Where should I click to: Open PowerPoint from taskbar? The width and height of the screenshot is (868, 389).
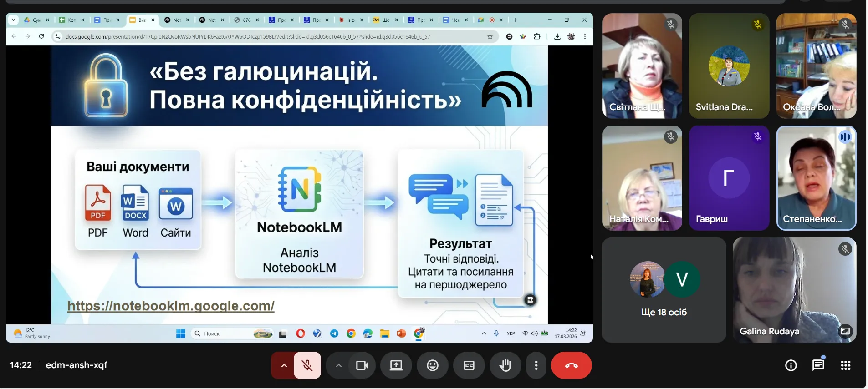[402, 334]
